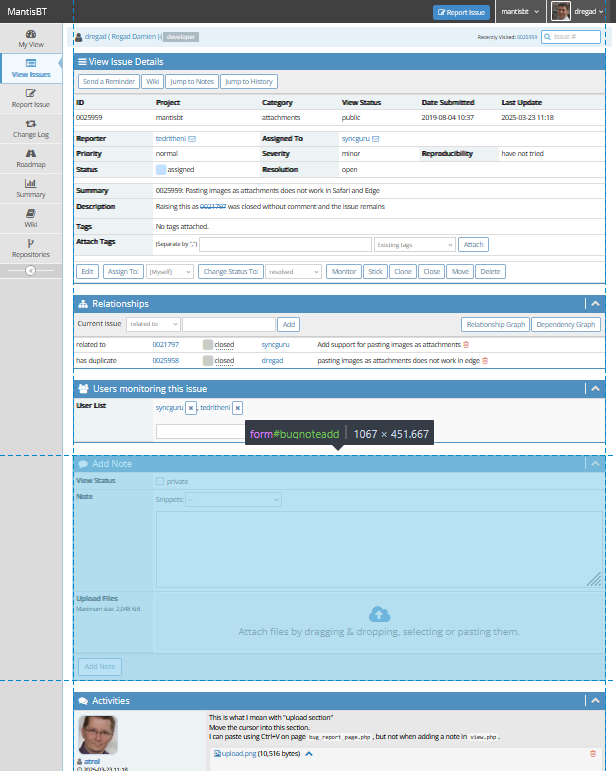Collapse the Relationships section
The width and height of the screenshot is (616, 771).
595,304
